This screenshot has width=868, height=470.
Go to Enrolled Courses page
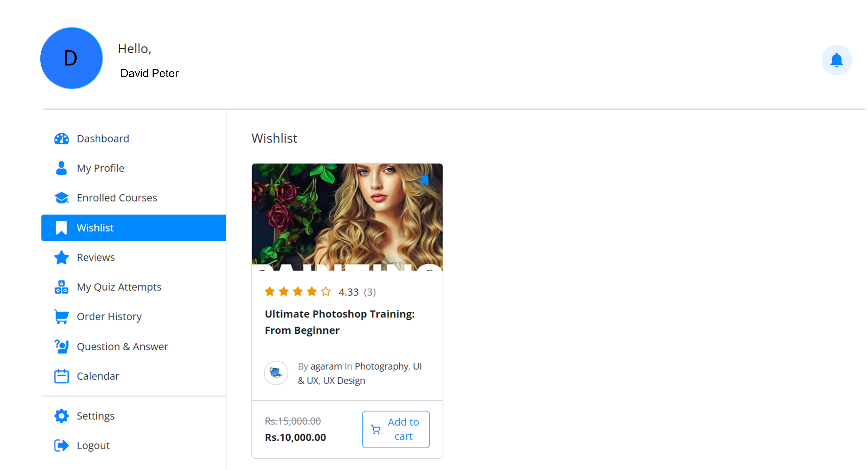(x=117, y=198)
